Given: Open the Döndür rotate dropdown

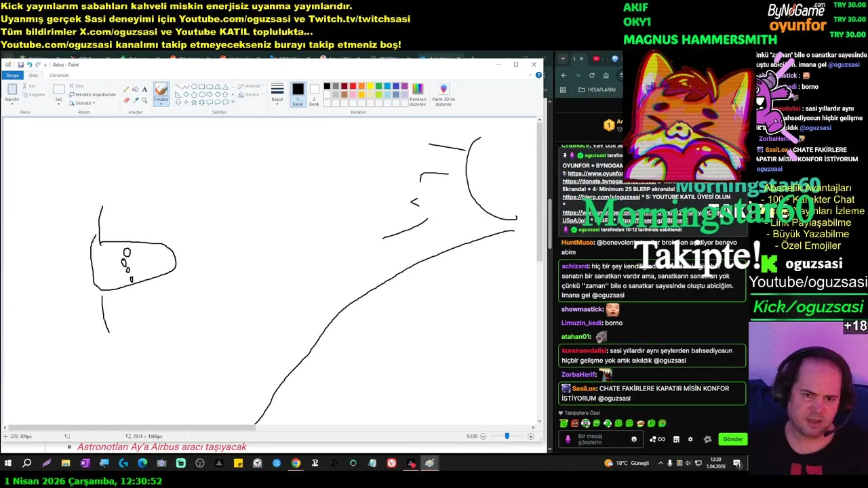Looking at the screenshot, I should point(82,103).
